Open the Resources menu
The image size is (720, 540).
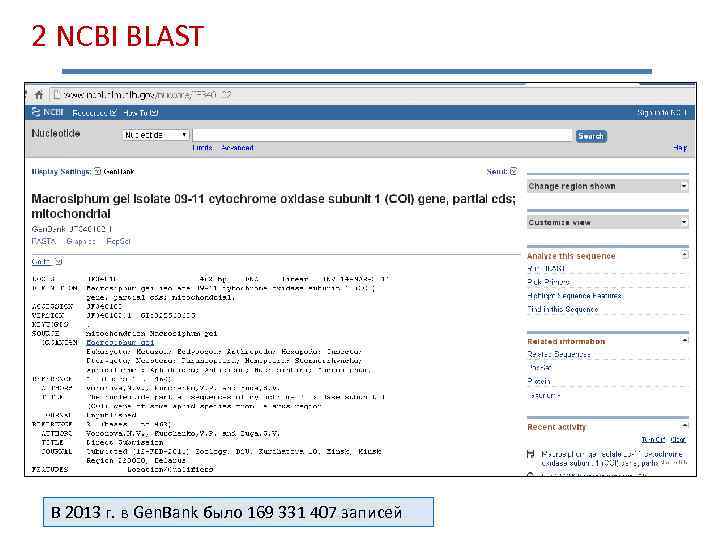(94, 112)
